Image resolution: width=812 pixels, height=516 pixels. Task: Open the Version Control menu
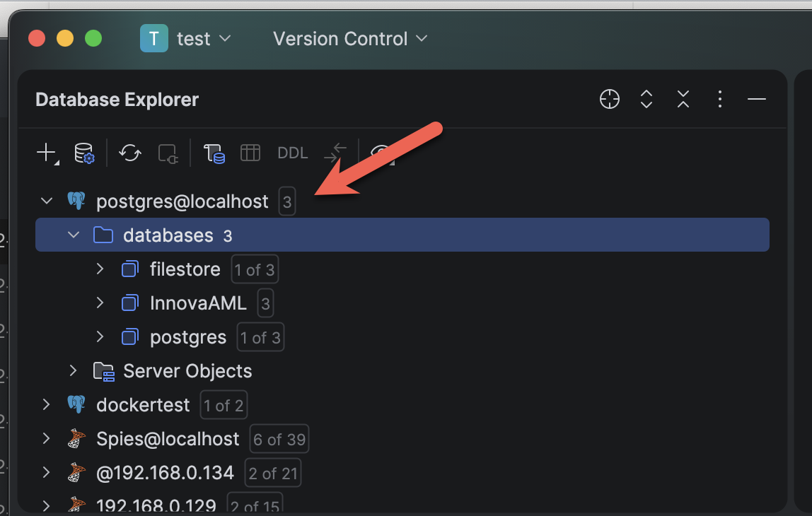(x=350, y=39)
